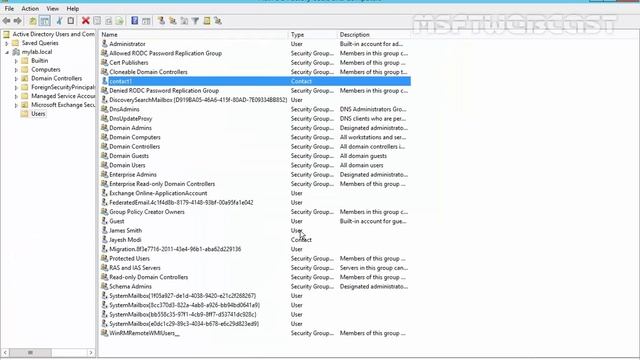Select the Computers tree folder
640x360 pixels.
(45, 70)
